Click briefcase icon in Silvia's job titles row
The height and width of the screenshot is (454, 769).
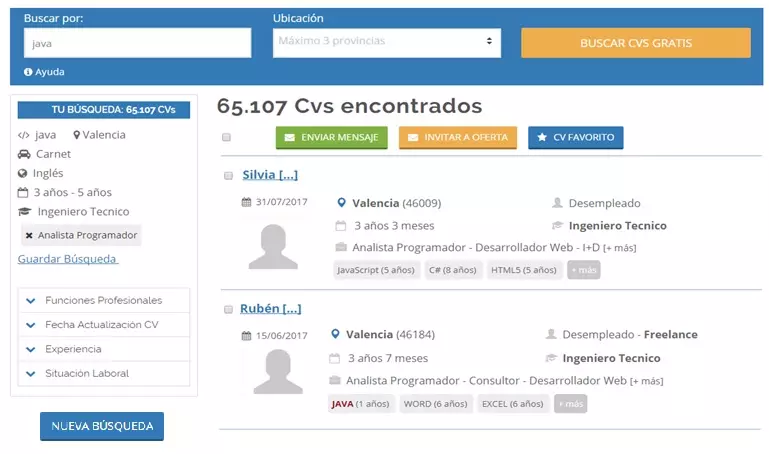click(x=341, y=247)
